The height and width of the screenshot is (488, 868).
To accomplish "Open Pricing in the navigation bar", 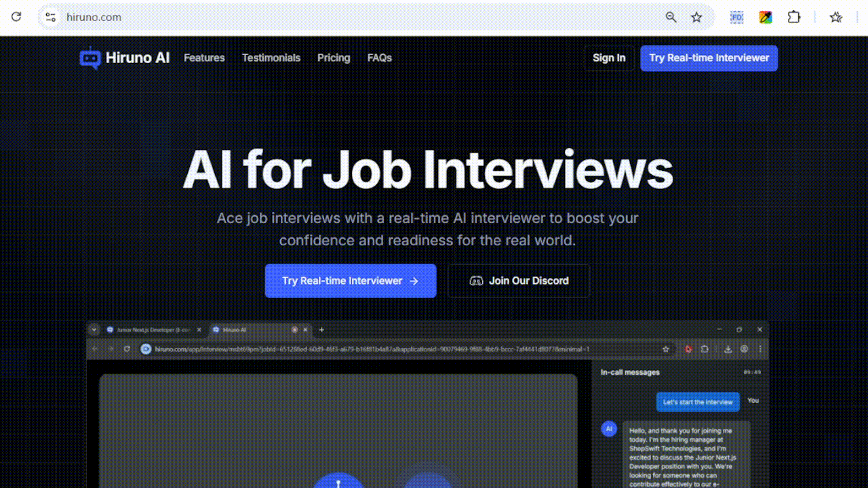I will point(334,58).
